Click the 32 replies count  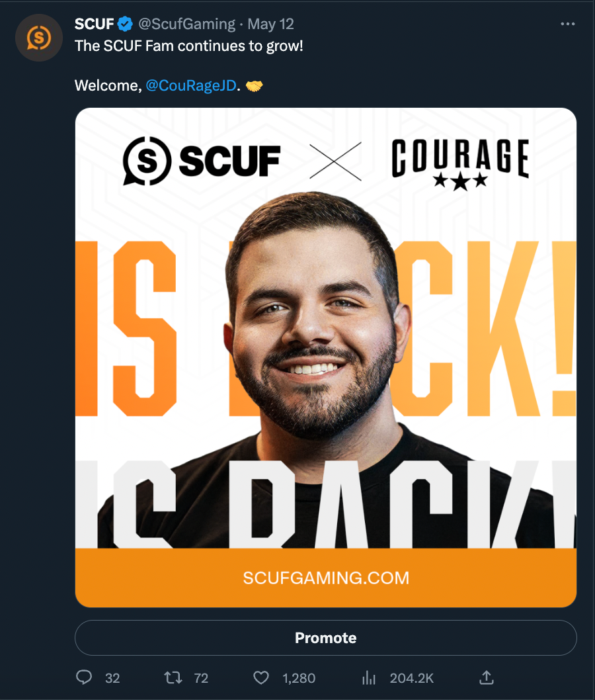point(112,678)
